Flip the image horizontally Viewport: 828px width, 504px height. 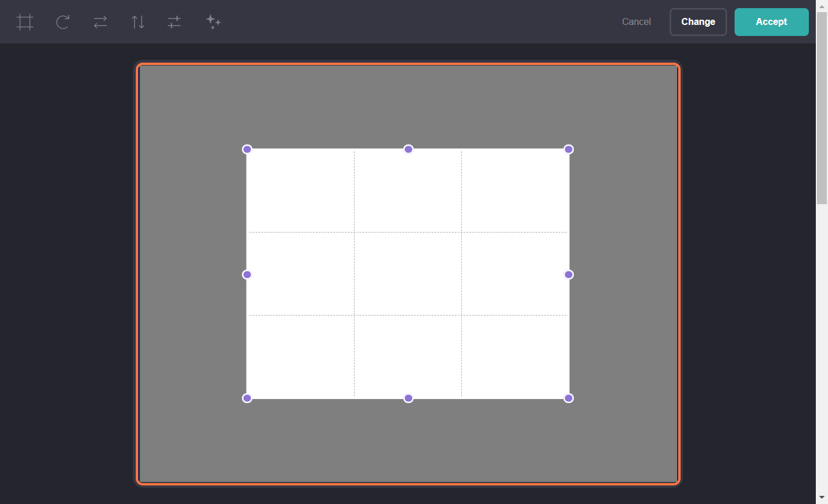[100, 22]
